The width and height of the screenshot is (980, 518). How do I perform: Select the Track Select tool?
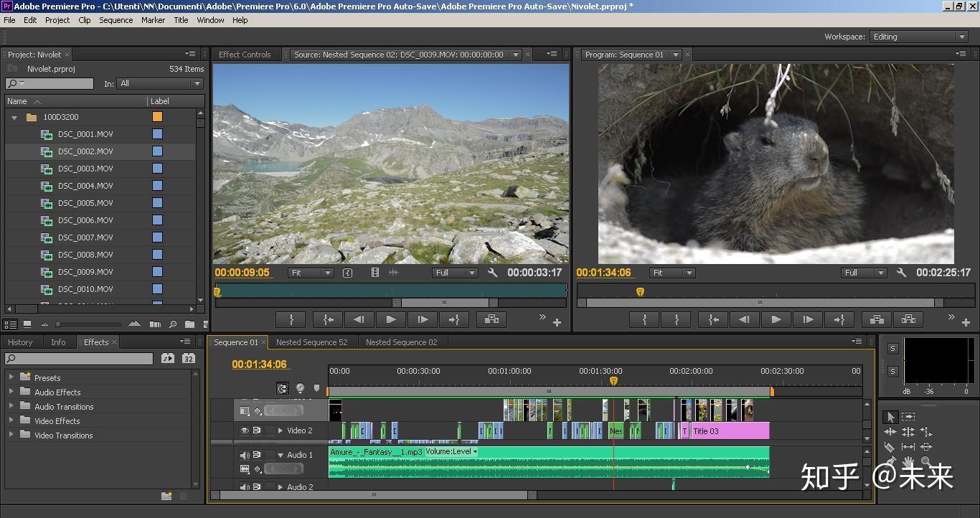click(908, 417)
